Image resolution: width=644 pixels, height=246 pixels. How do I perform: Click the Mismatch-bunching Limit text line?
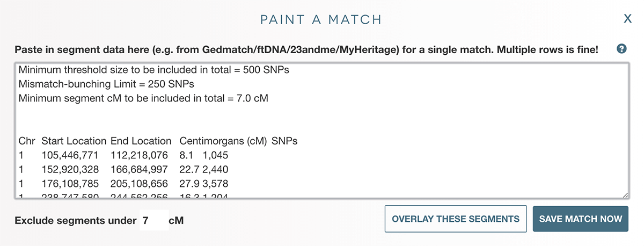point(106,84)
